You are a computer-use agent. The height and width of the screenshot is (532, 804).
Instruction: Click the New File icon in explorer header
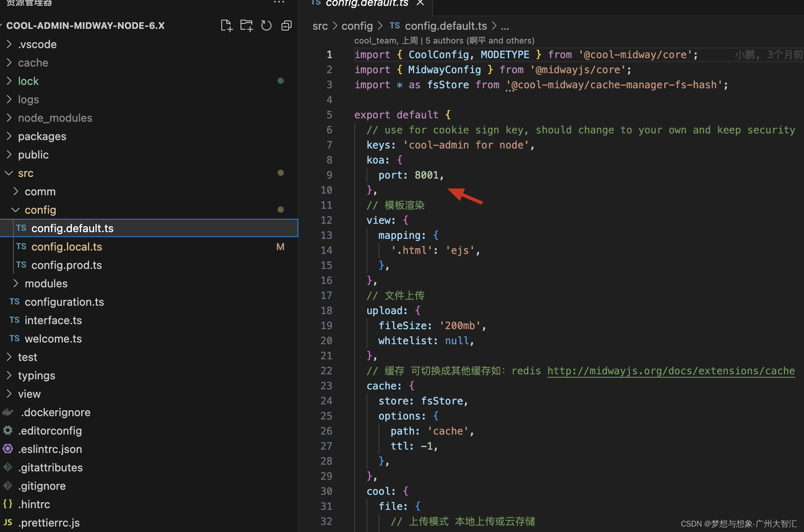click(226, 26)
